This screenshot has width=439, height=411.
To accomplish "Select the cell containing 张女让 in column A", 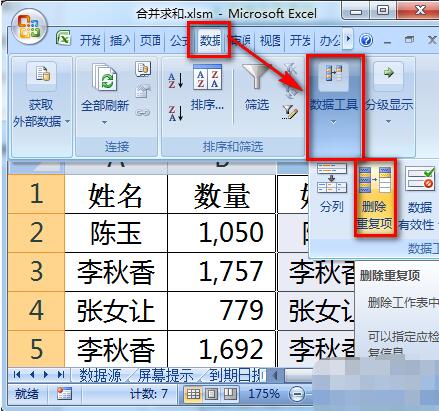I will [116, 311].
